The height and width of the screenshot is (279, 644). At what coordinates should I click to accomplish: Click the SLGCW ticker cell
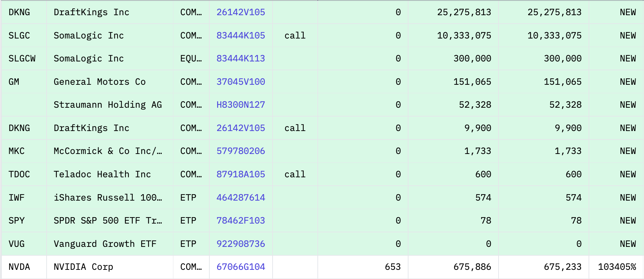click(22, 59)
